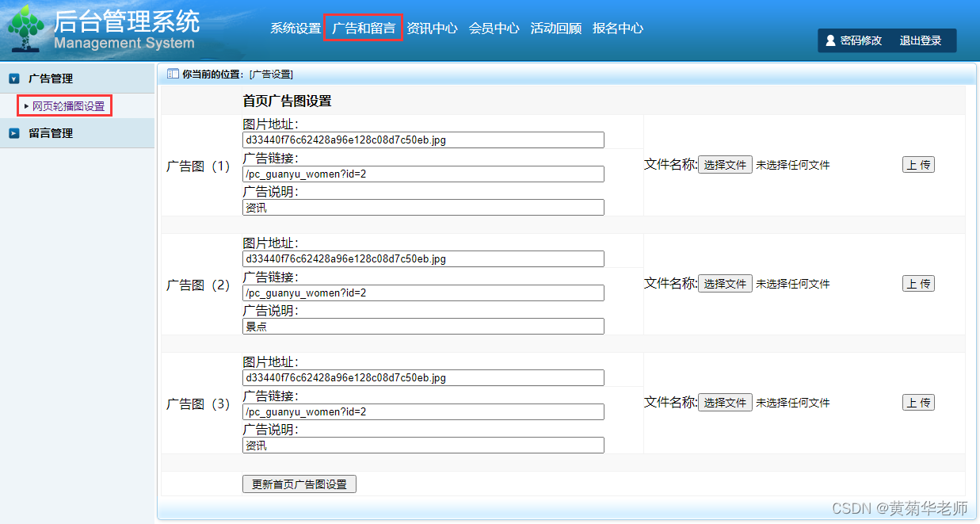This screenshot has width=980, height=524.
Task: Click 图片地址 field for 广告图（3）
Action: click(423, 378)
